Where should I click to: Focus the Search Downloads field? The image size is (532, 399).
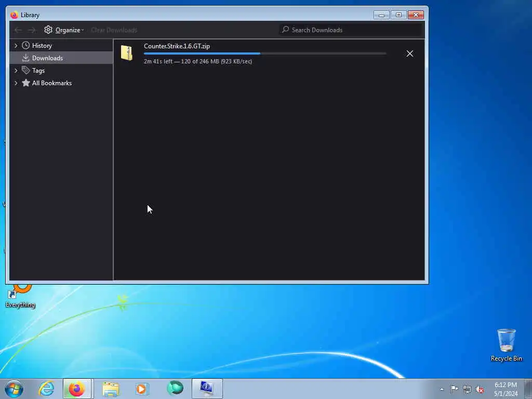point(351,30)
